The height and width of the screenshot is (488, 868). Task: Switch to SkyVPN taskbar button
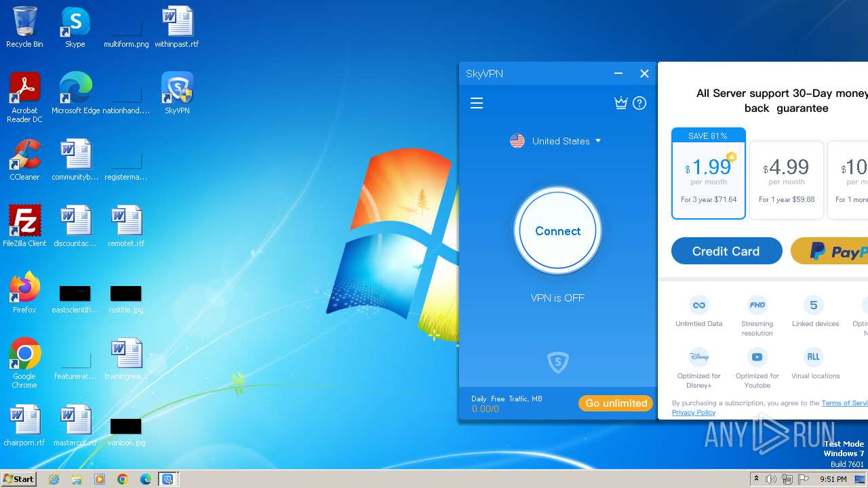click(x=167, y=479)
